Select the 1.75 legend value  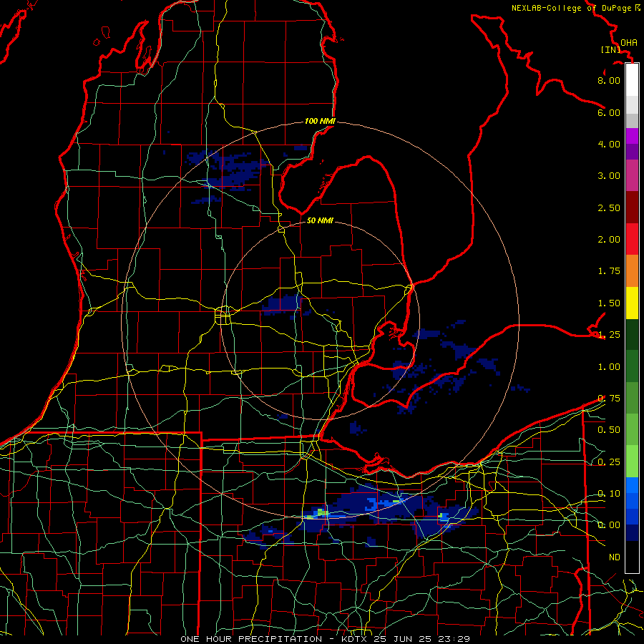(x=609, y=271)
